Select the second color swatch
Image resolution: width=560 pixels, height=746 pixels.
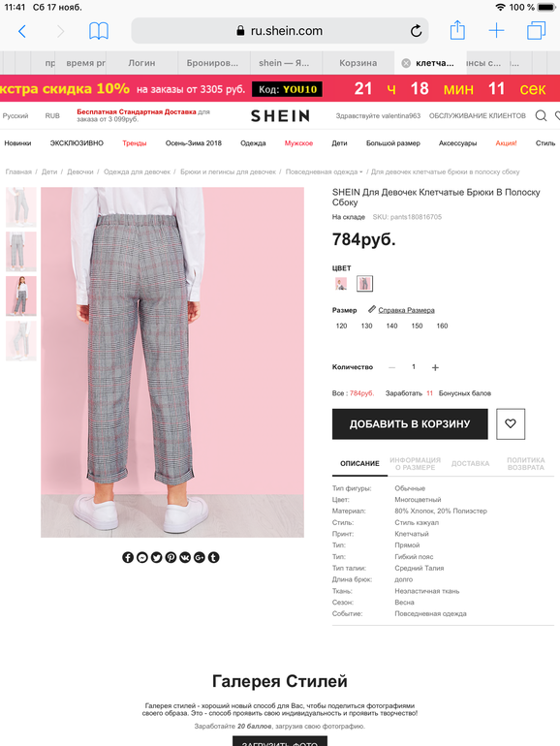pyautogui.click(x=364, y=284)
